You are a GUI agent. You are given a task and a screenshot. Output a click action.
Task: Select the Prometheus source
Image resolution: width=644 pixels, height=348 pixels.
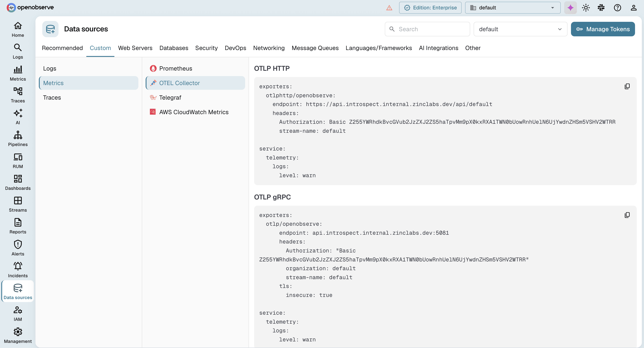(x=195, y=69)
